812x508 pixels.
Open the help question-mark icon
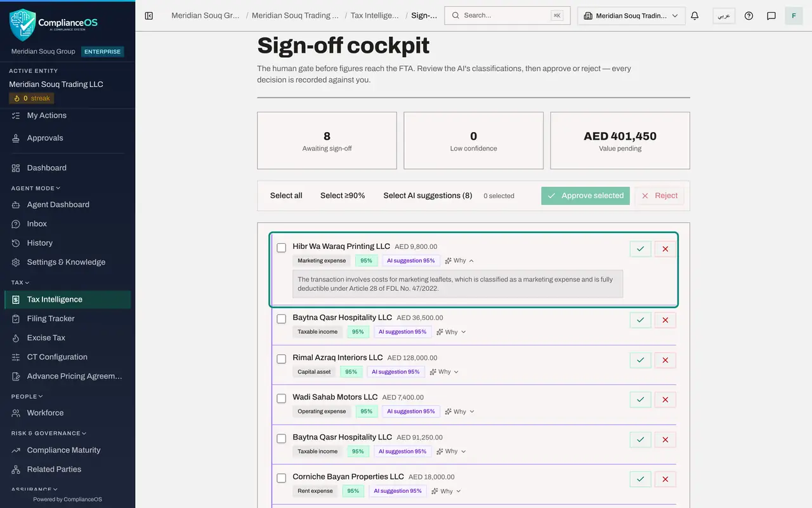pos(749,16)
